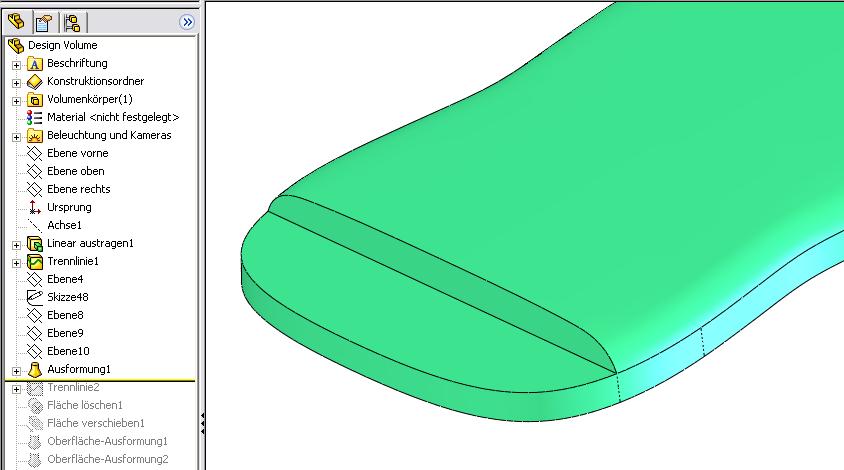Expand the Ausformung1 feature
The image size is (844, 470).
coord(16,371)
